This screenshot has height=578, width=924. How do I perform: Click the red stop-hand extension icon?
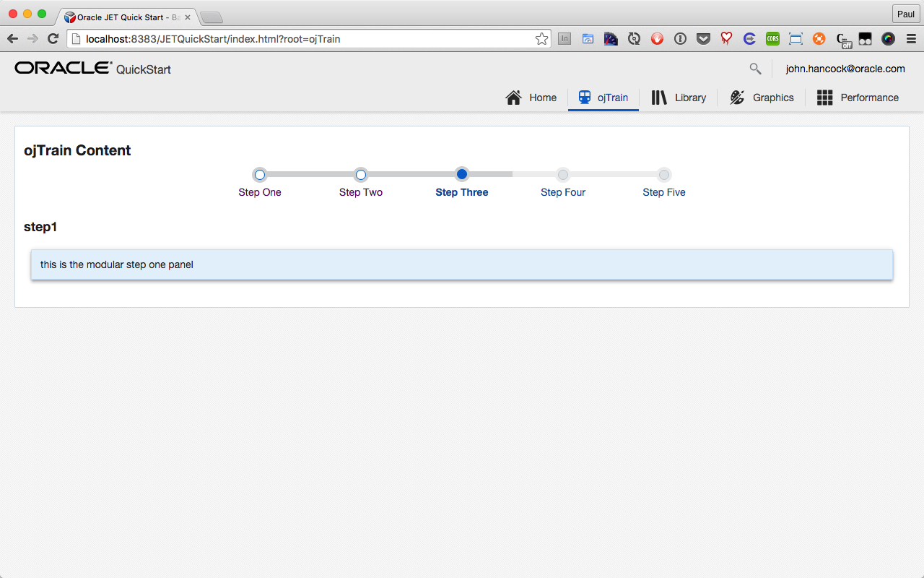point(657,39)
